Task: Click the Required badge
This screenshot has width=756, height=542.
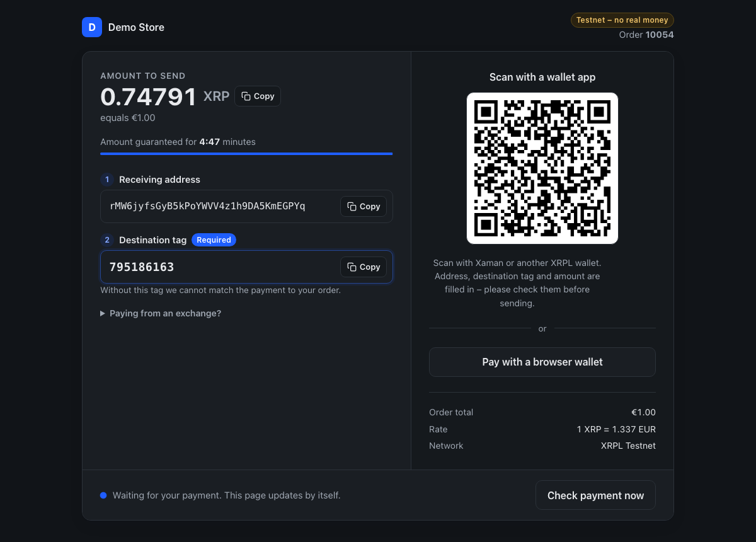Action: 214,240
